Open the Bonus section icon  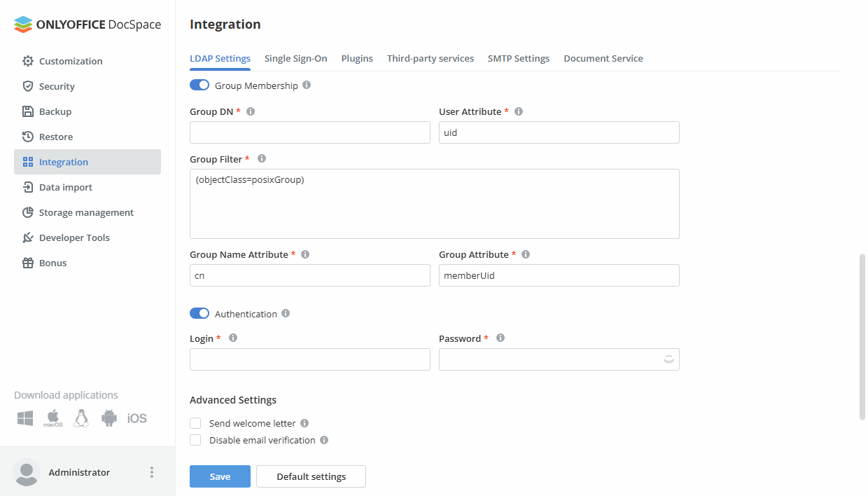pos(29,263)
